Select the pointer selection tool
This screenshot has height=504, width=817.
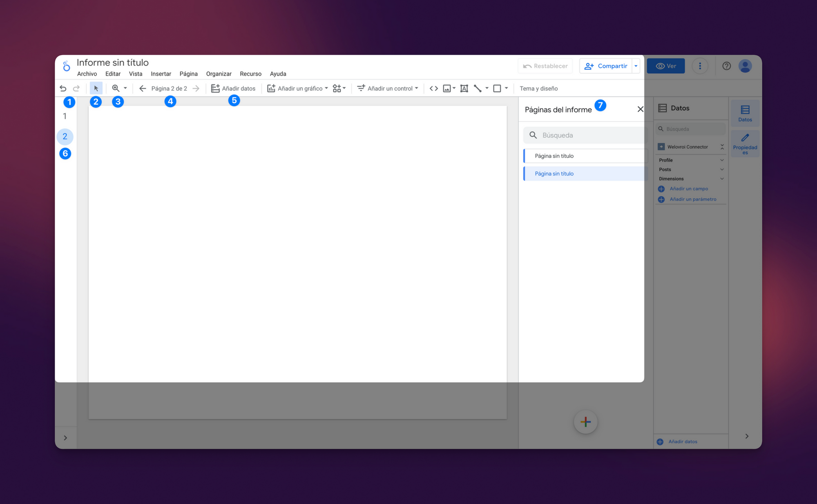tap(96, 88)
